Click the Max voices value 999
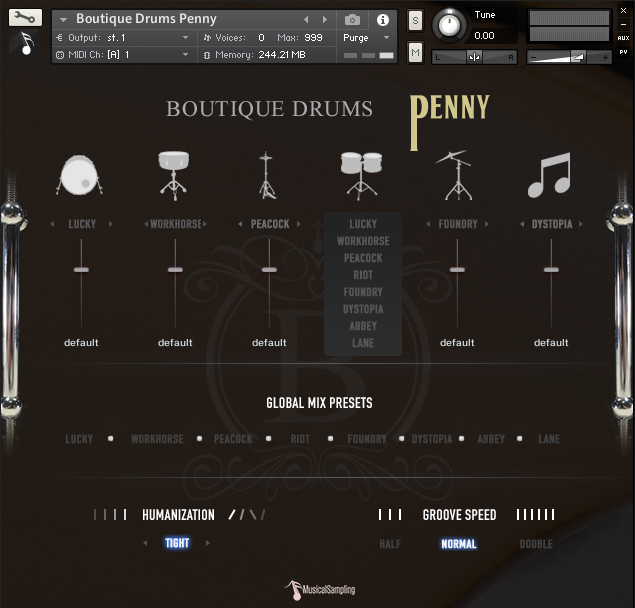Screen dimensions: 635x608 pos(313,38)
